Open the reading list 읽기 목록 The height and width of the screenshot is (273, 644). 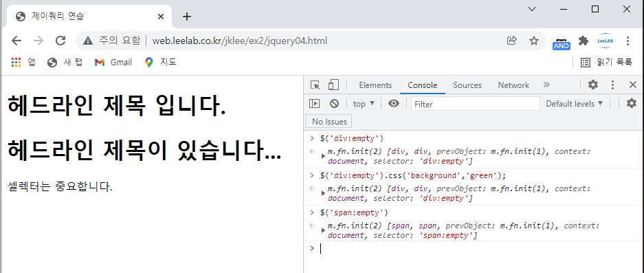coord(606,63)
